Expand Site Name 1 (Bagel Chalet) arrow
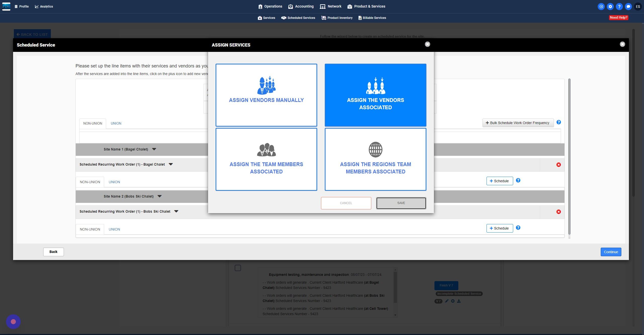 (154, 149)
